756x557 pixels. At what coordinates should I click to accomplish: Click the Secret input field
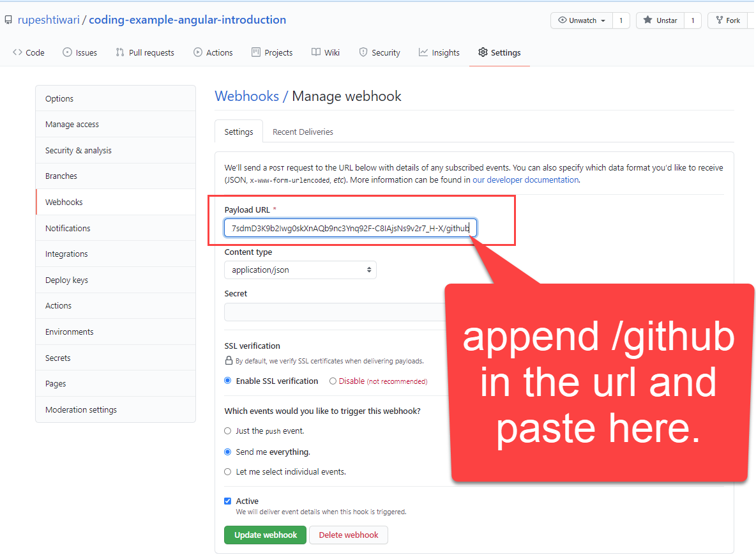336,312
